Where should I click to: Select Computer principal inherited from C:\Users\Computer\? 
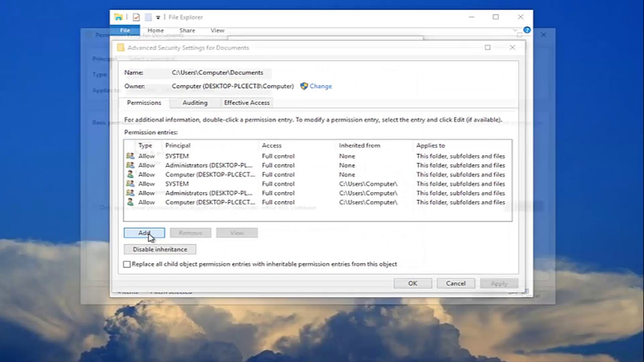210,202
